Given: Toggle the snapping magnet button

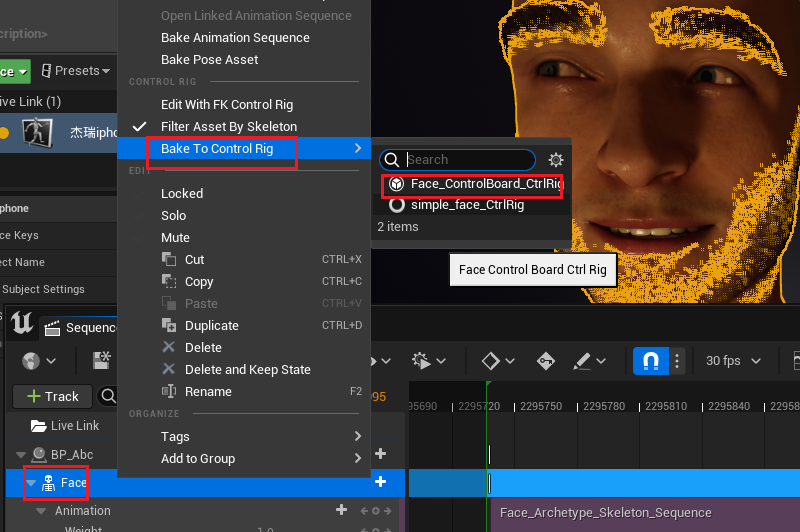Looking at the screenshot, I should (651, 361).
